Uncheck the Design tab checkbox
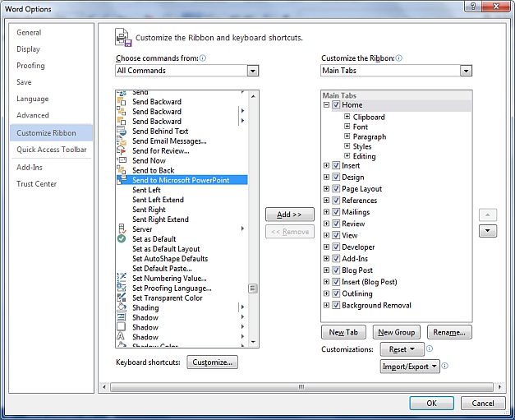Image resolution: width=515 pixels, height=420 pixels. (x=336, y=177)
